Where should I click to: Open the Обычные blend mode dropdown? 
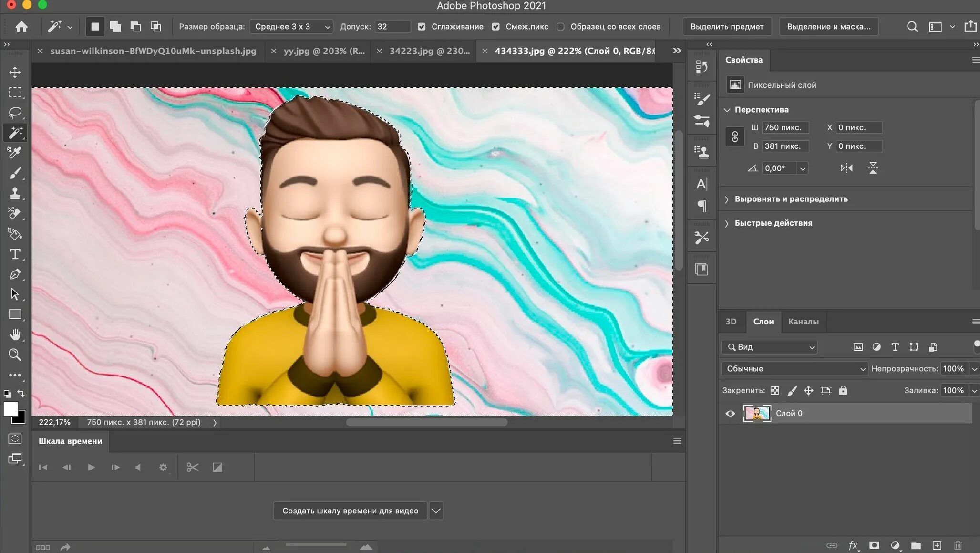[794, 369]
